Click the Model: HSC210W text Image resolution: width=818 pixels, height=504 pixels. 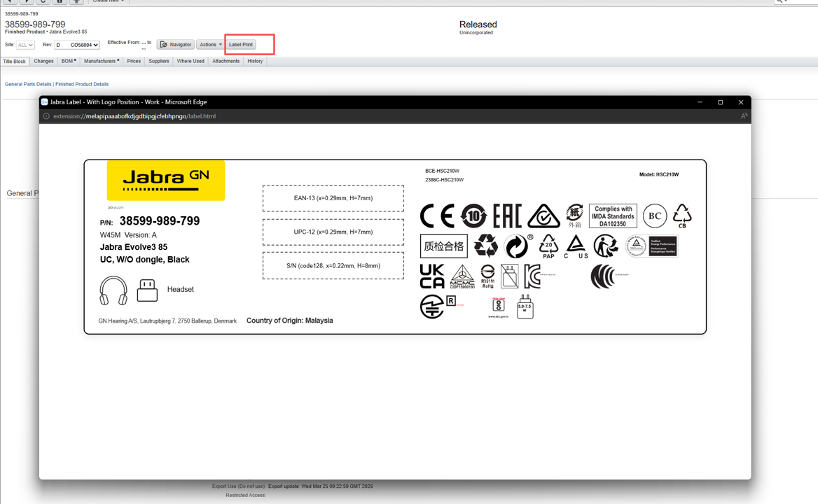[x=659, y=174]
